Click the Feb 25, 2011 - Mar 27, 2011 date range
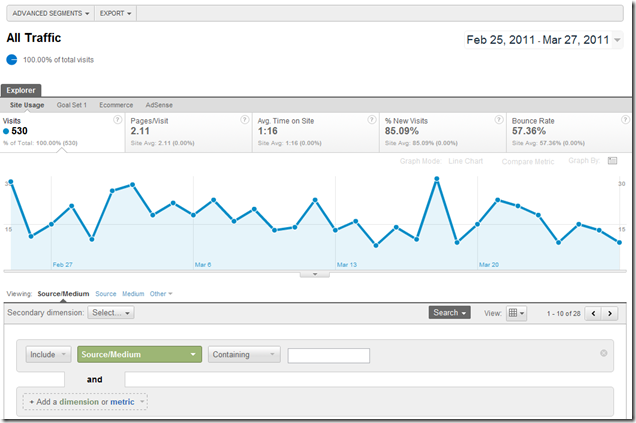The width and height of the screenshot is (636, 423). point(538,40)
